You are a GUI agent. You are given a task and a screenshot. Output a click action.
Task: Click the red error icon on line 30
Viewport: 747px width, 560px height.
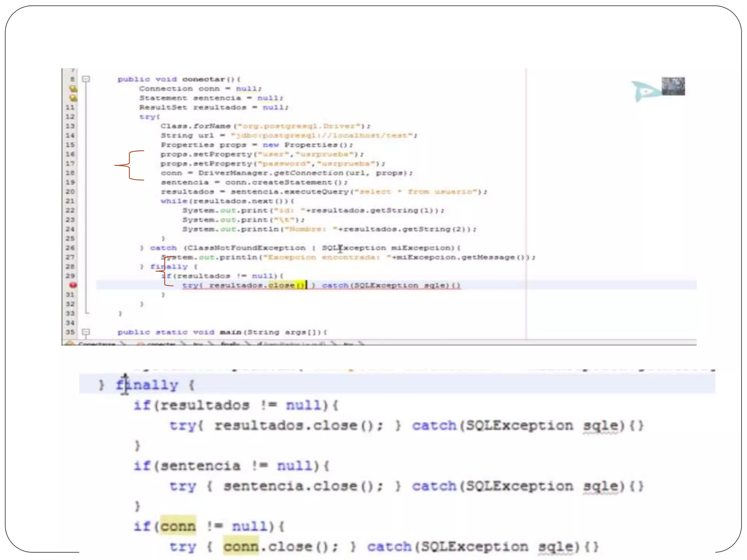coord(73,285)
